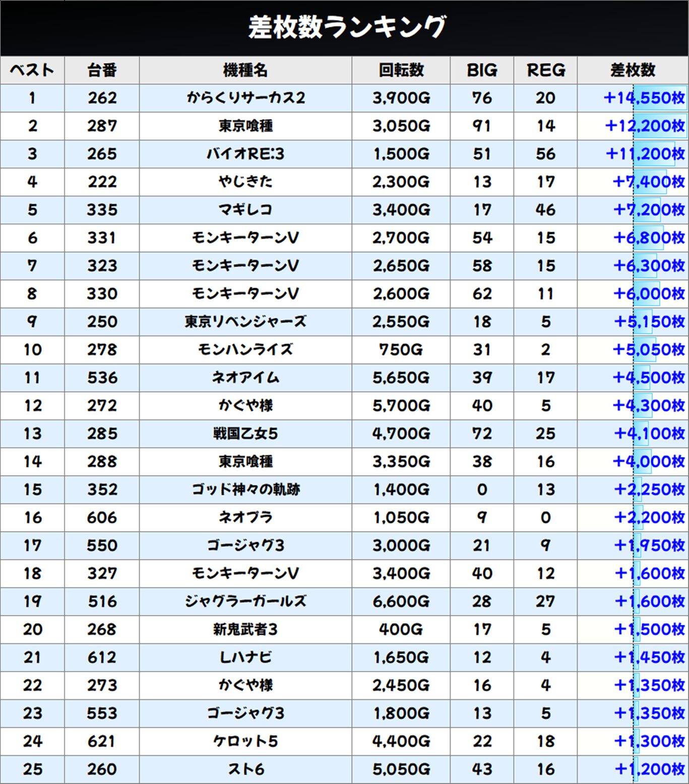Click the +14,550枚 value
This screenshot has width=689, height=784.
645,98
